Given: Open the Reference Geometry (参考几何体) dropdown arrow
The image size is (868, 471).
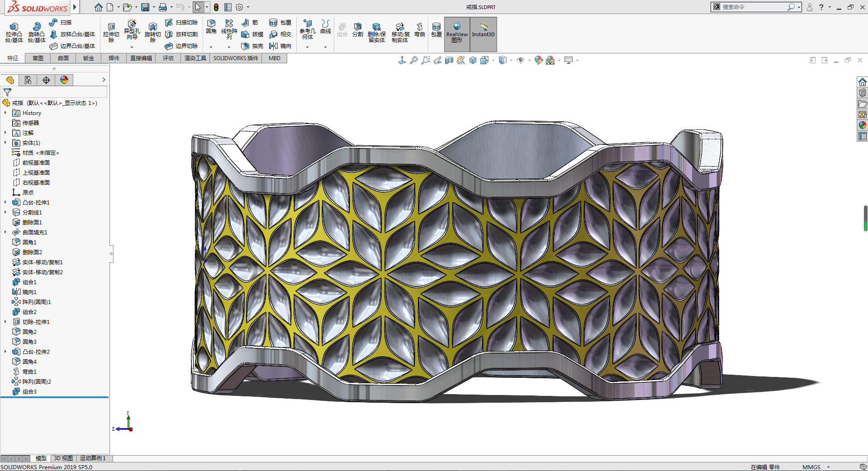Looking at the screenshot, I should [307, 47].
